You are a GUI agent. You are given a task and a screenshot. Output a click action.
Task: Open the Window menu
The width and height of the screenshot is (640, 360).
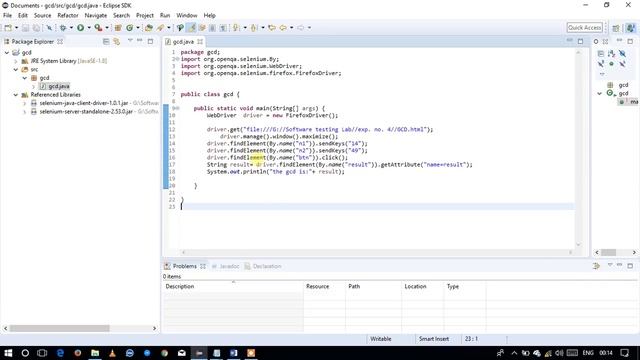point(187,16)
